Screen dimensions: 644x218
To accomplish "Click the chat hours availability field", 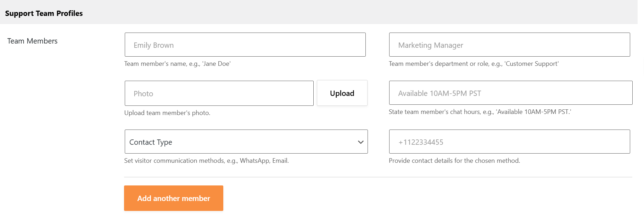I will click(510, 93).
